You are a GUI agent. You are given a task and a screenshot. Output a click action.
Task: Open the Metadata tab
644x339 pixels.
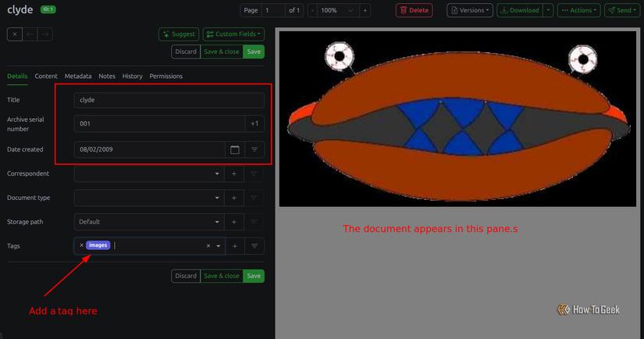point(78,77)
